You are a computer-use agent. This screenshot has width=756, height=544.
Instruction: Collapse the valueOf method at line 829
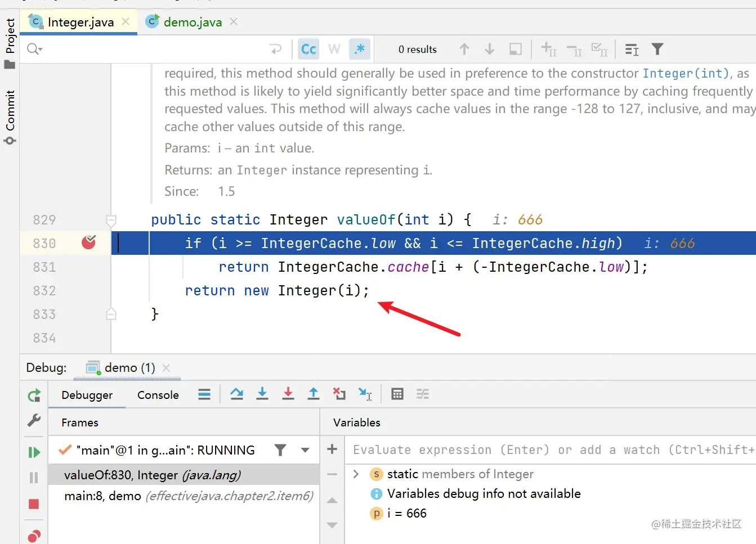[111, 220]
